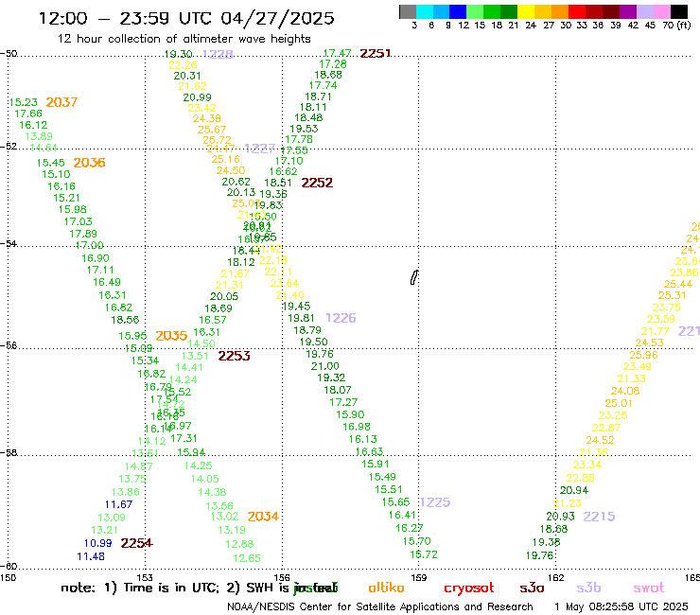Click the yellow 24 ft legend swatch
Image resolution: width=700 pixels, height=615 pixels.
tap(526, 11)
